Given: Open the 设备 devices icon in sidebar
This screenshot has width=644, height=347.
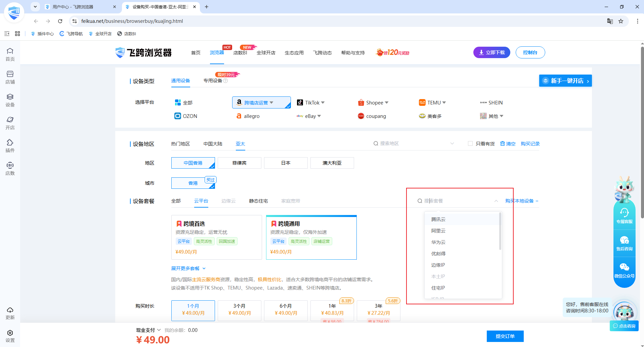Looking at the screenshot, I should 10,100.
